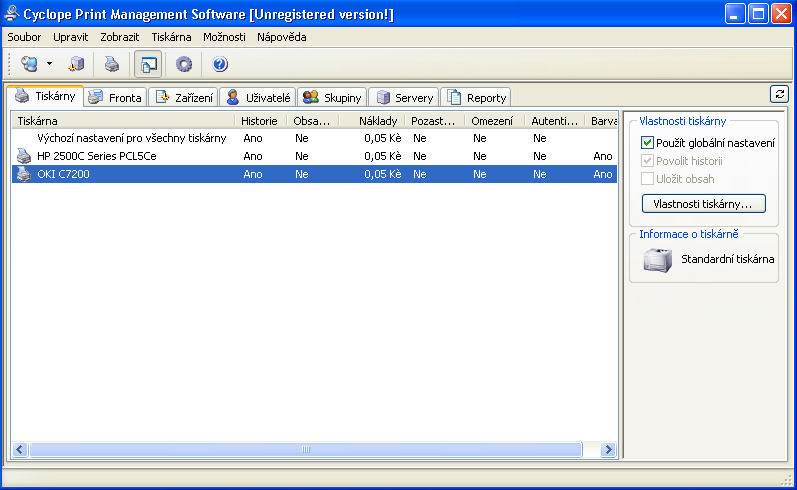This screenshot has height=490, width=797.
Task: Click the right arrow of horizontal scrollbar
Action: pos(608,449)
